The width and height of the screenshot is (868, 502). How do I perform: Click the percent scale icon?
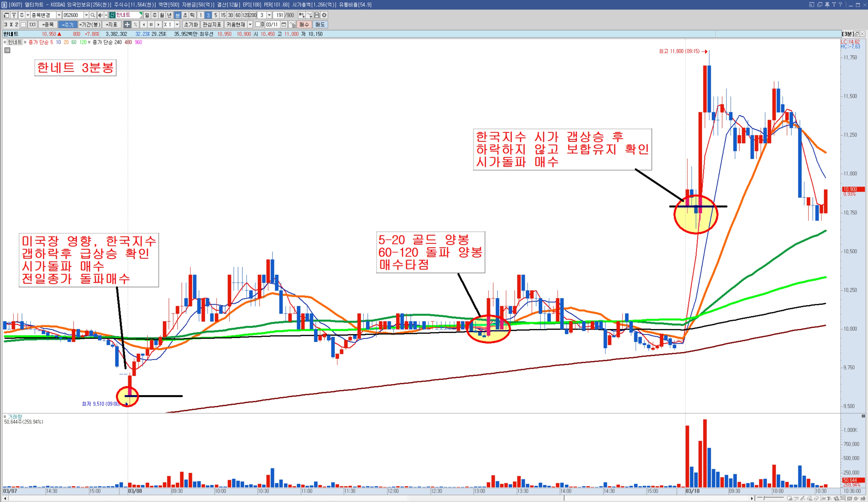pyautogui.click(x=135, y=24)
